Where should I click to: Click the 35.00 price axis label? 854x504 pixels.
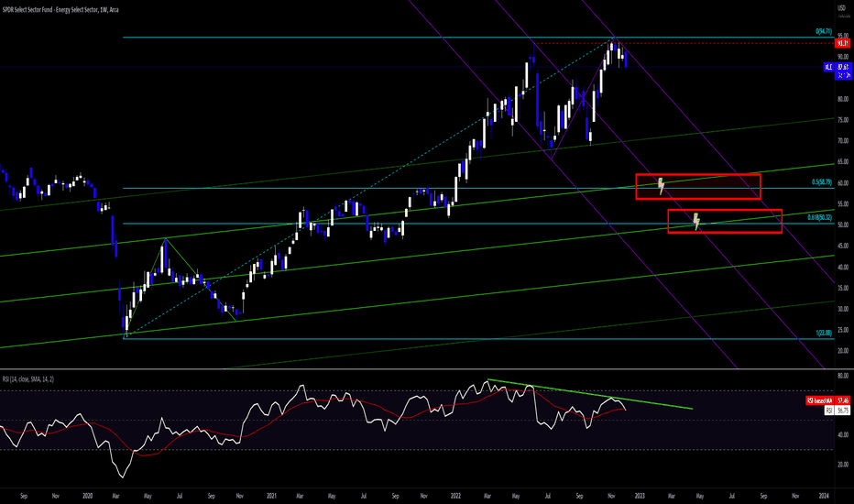843,288
